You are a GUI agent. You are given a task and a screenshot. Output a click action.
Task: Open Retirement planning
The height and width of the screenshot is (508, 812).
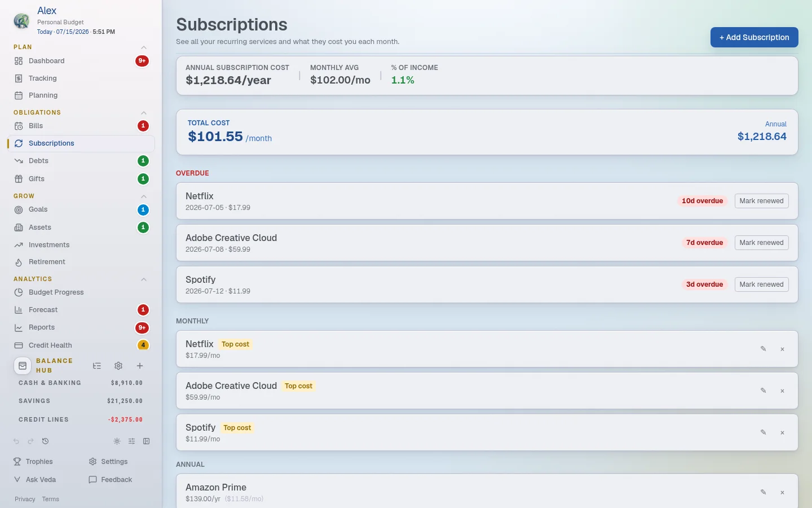(x=81, y=262)
